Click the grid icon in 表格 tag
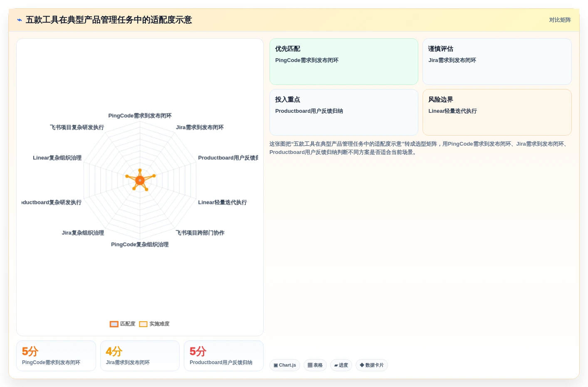The width and height of the screenshot is (588, 387). pyautogui.click(x=310, y=365)
